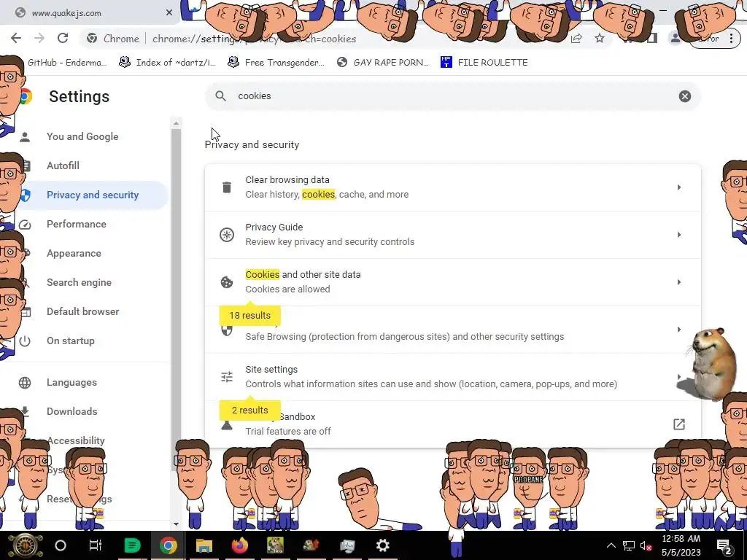Open Task View on the taskbar
This screenshot has width=747, height=560.
point(96,545)
